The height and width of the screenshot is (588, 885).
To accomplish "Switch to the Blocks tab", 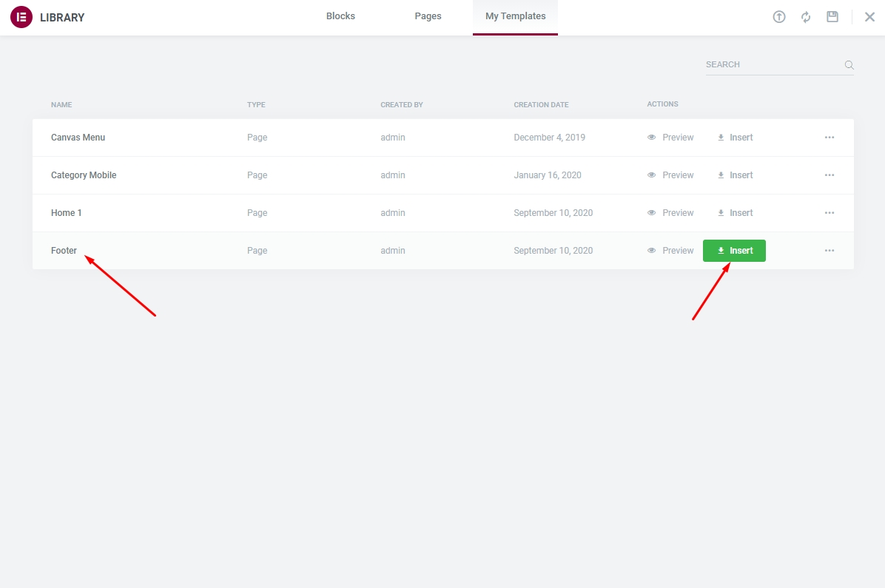I will [340, 16].
